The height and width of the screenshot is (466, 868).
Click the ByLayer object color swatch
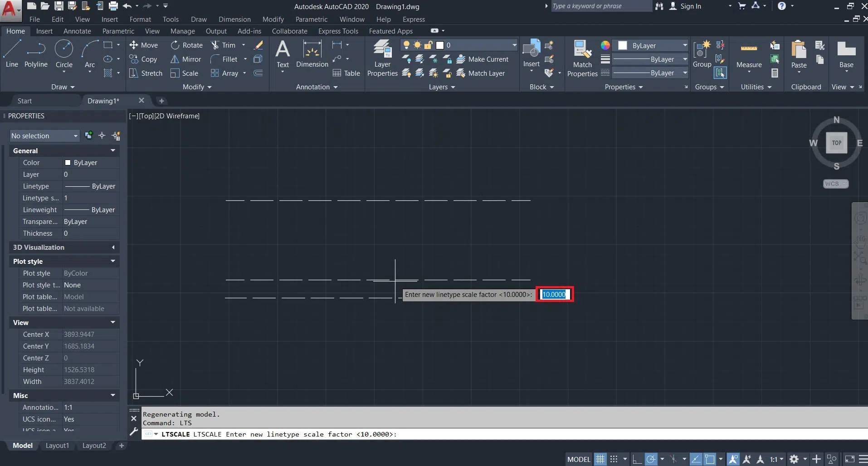tap(623, 46)
